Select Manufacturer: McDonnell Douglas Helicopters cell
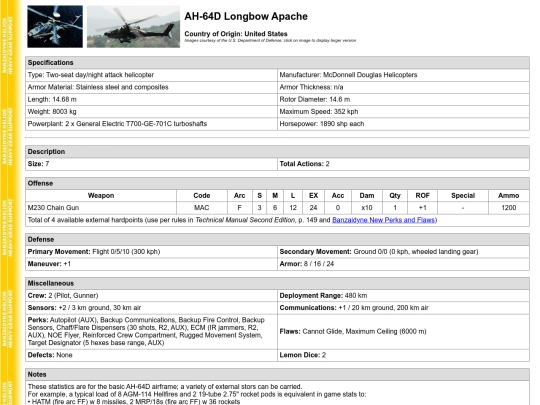The image size is (540, 405). 403,75
